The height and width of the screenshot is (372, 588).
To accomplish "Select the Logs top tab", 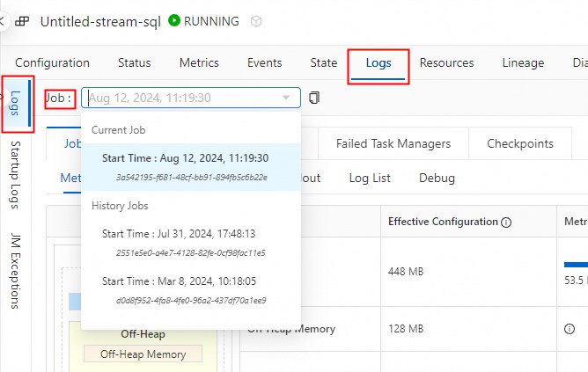I will coord(379,63).
